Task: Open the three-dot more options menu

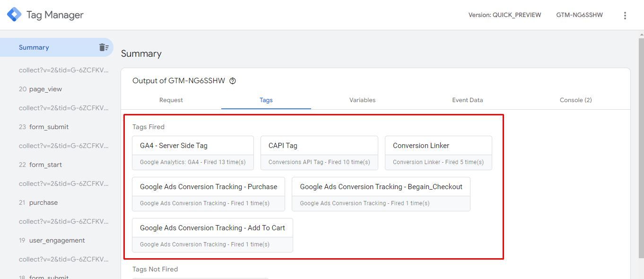Action: 625,15
